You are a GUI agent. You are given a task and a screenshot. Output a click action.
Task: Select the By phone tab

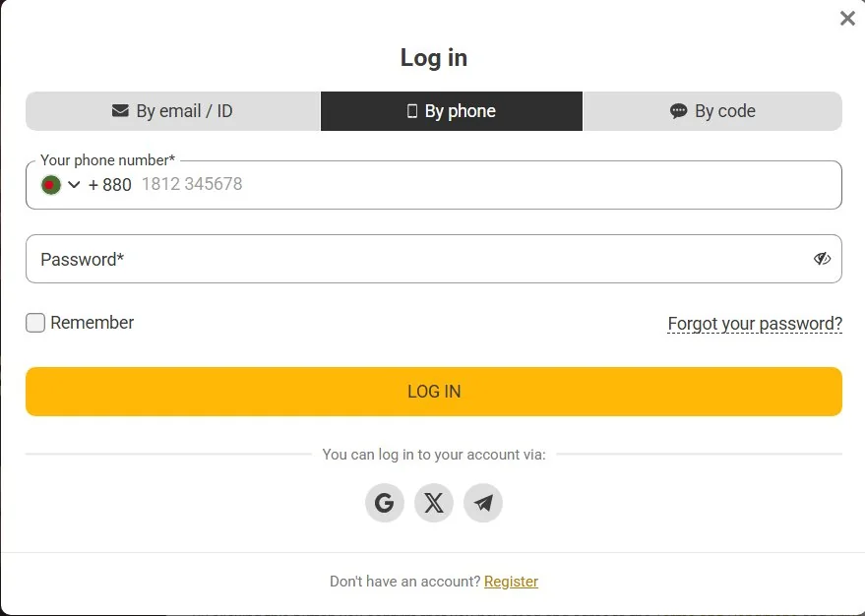(x=452, y=111)
